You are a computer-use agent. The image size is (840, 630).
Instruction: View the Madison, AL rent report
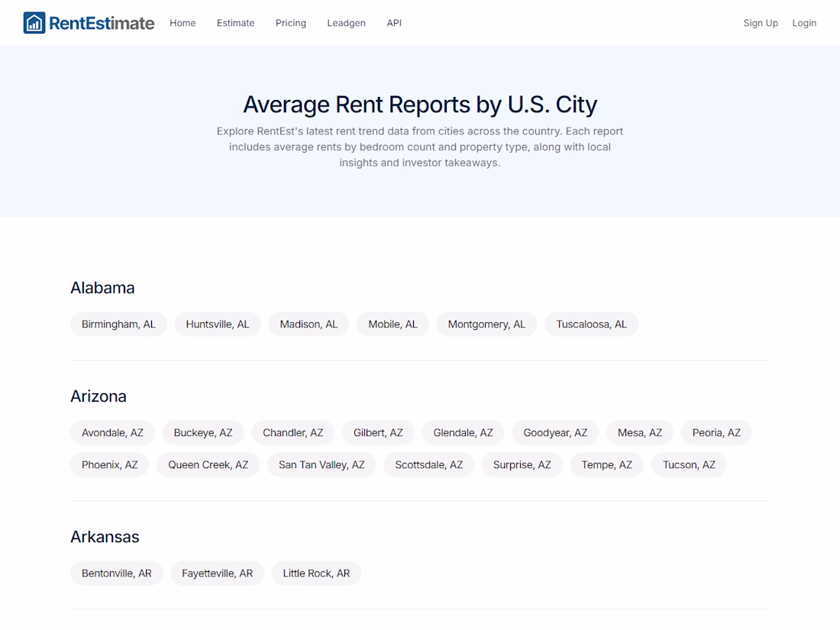[x=309, y=324]
